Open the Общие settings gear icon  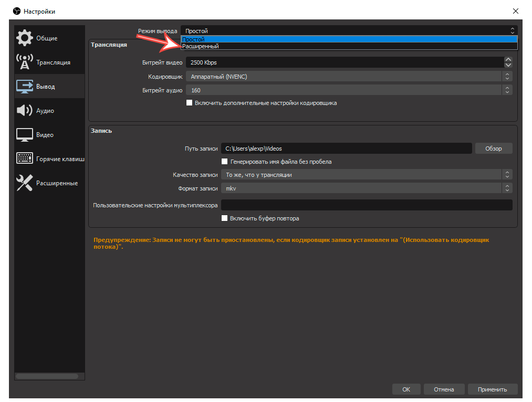(25, 38)
